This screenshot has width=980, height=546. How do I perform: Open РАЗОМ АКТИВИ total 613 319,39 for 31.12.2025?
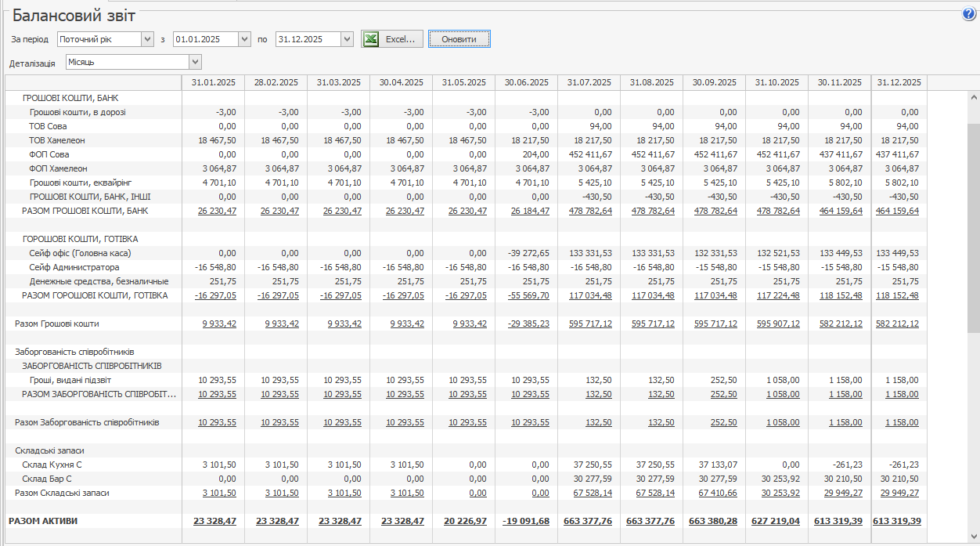[x=897, y=521]
